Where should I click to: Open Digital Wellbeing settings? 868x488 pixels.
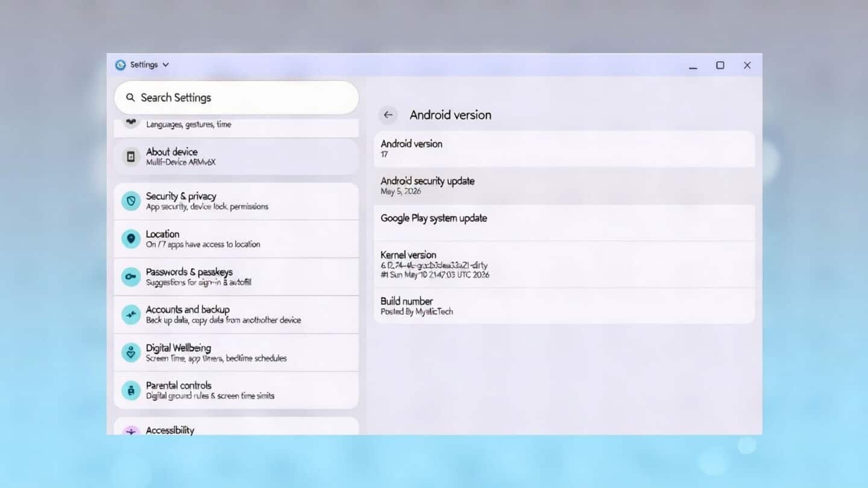pos(236,353)
